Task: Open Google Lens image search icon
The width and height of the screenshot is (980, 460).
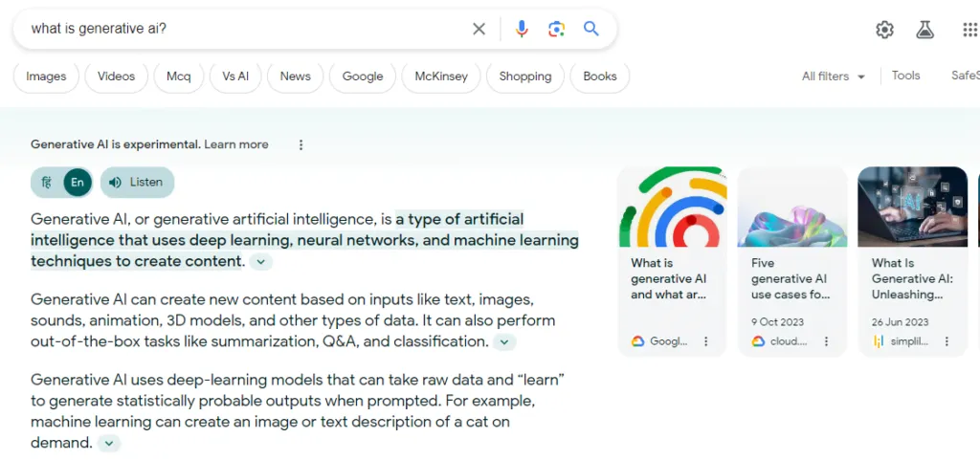Action: tap(556, 29)
